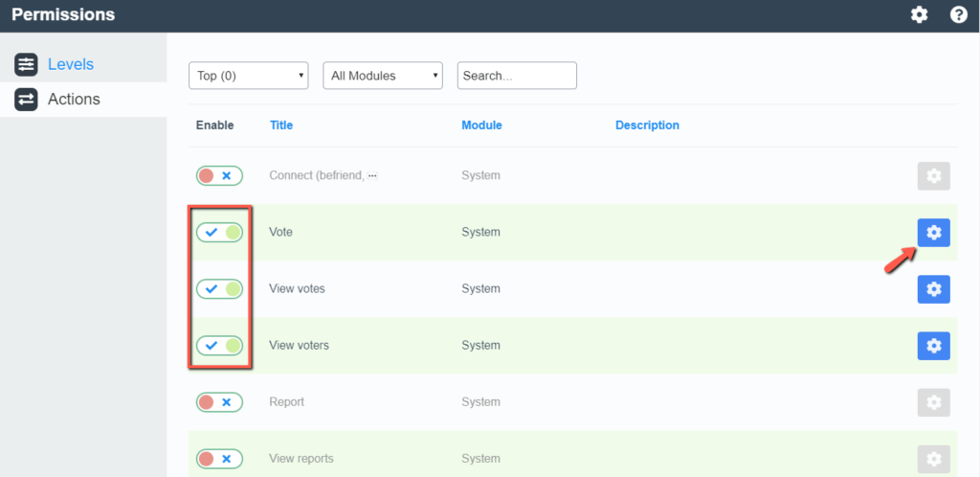
Task: Disable the Vote toggle
Action: (219, 233)
